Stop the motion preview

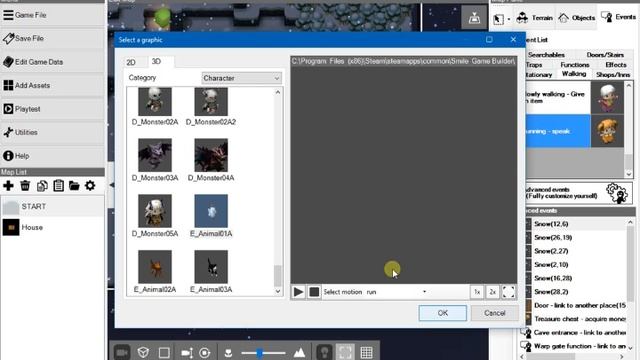[x=314, y=292]
